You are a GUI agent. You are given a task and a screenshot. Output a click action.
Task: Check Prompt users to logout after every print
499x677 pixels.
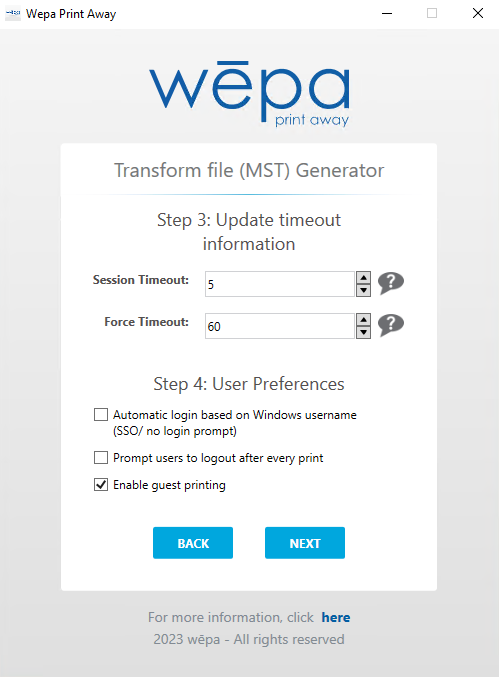[x=101, y=457]
